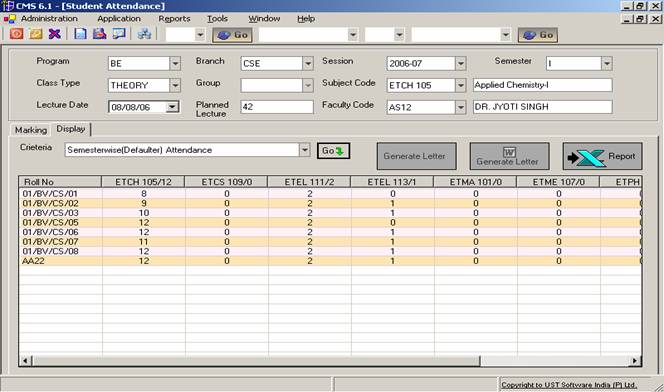664x392 pixels.
Task: Click the plain Generate Letter button
Action: click(x=417, y=156)
